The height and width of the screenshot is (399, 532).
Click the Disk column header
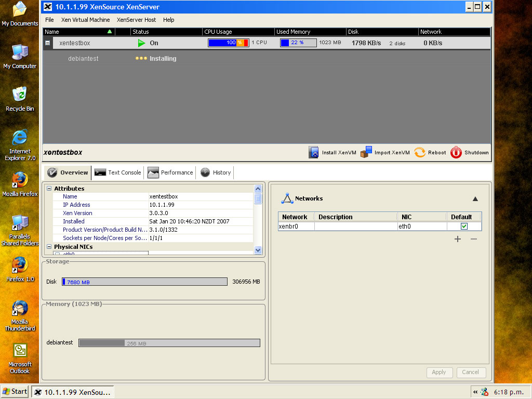382,32
